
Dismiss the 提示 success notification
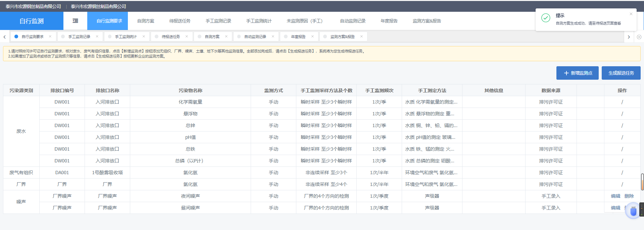pos(631,14)
